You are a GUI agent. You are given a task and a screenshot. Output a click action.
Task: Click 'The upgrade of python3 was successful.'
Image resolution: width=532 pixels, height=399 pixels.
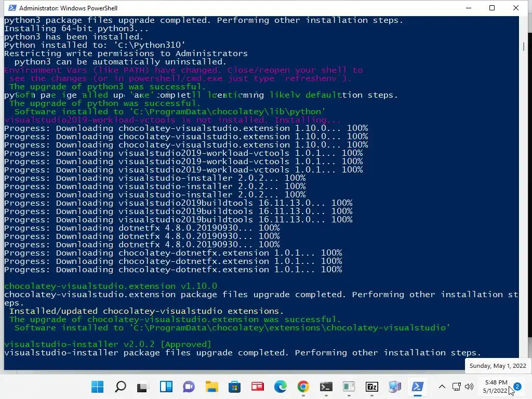pos(108,87)
